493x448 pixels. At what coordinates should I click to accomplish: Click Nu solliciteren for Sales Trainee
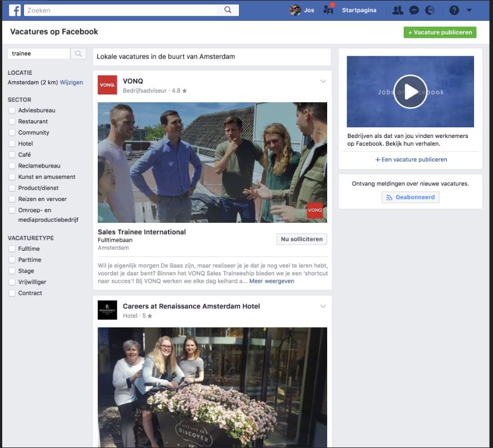tap(301, 239)
